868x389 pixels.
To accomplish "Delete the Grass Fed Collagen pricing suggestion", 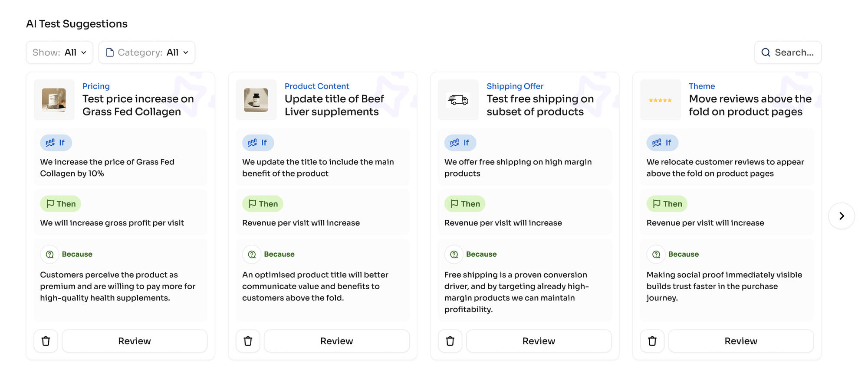I will pos(46,341).
